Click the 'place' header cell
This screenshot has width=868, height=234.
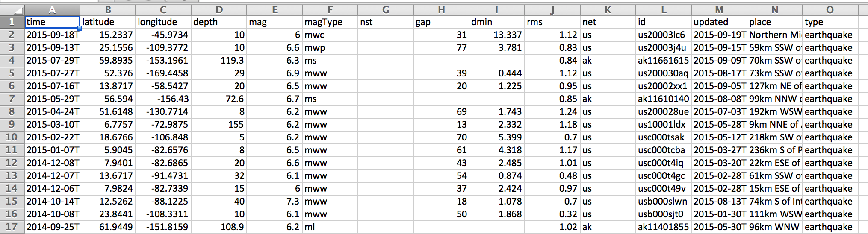(775, 22)
